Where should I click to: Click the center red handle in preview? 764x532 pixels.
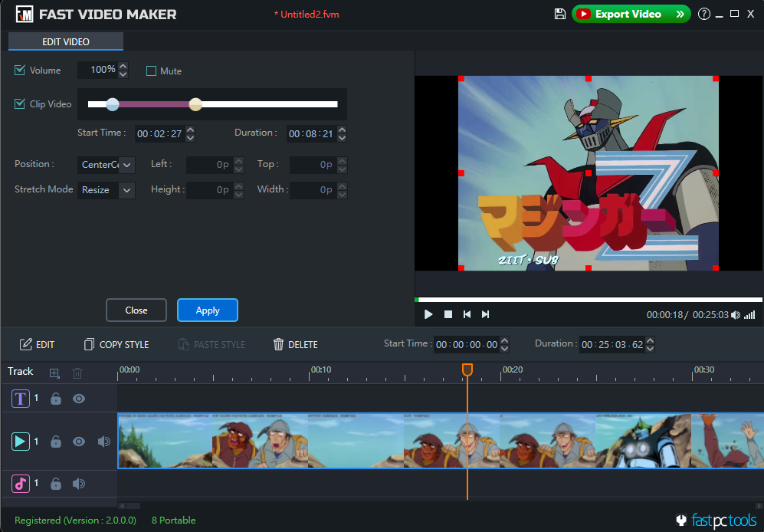589,173
